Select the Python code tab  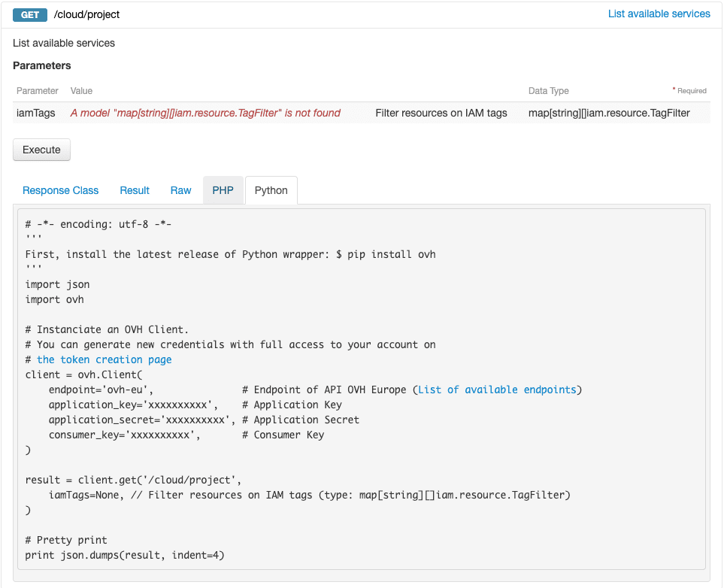tap(271, 190)
